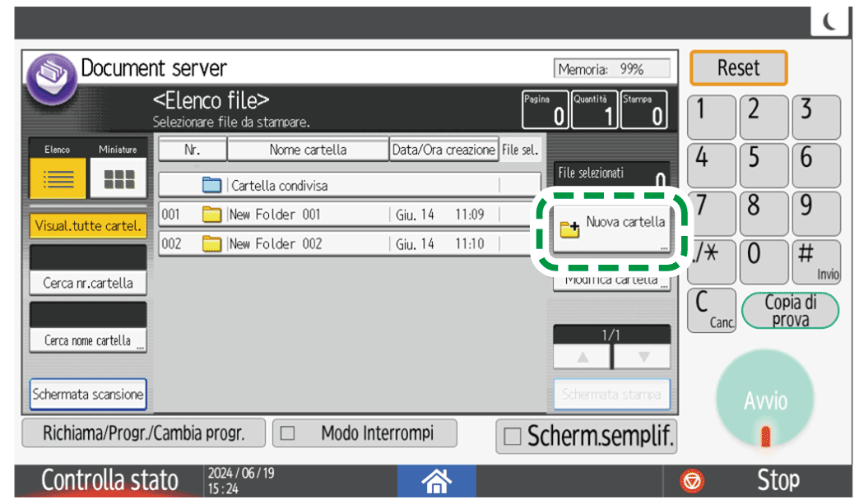Sort by Nome cartella column

pyautogui.click(x=308, y=150)
